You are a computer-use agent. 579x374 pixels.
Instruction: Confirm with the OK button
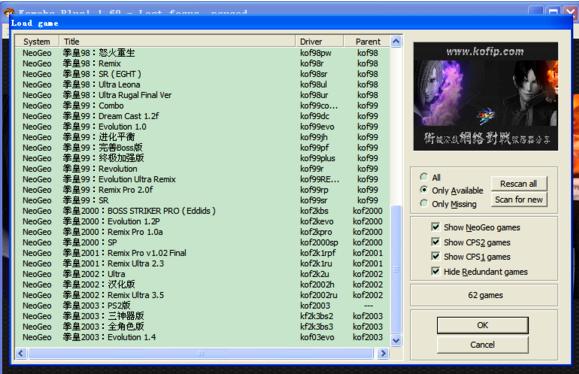point(483,325)
